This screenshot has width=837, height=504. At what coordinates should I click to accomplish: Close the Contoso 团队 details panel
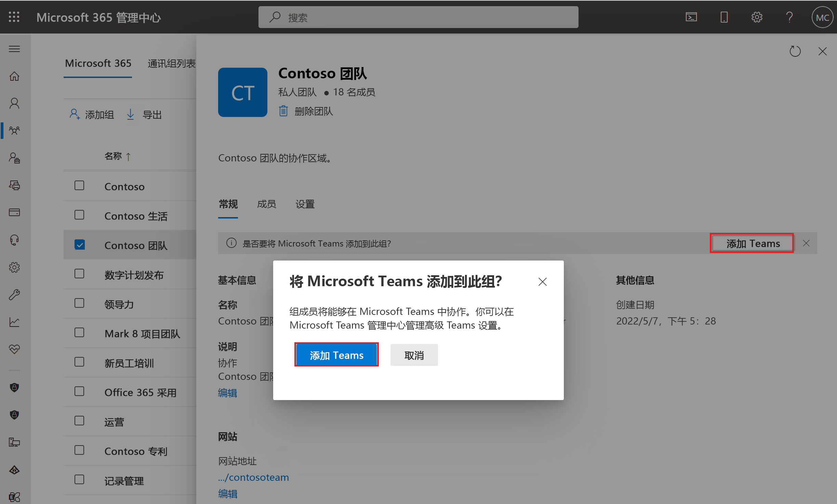(x=823, y=51)
